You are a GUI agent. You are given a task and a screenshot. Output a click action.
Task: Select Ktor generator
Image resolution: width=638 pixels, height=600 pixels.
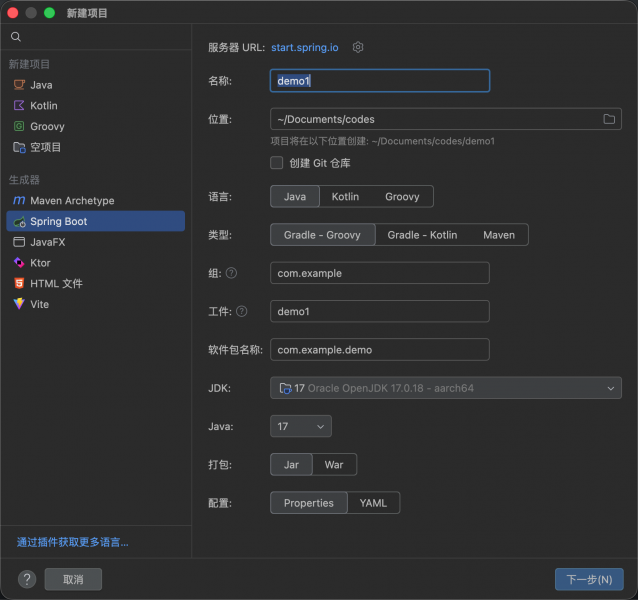click(x=96, y=263)
